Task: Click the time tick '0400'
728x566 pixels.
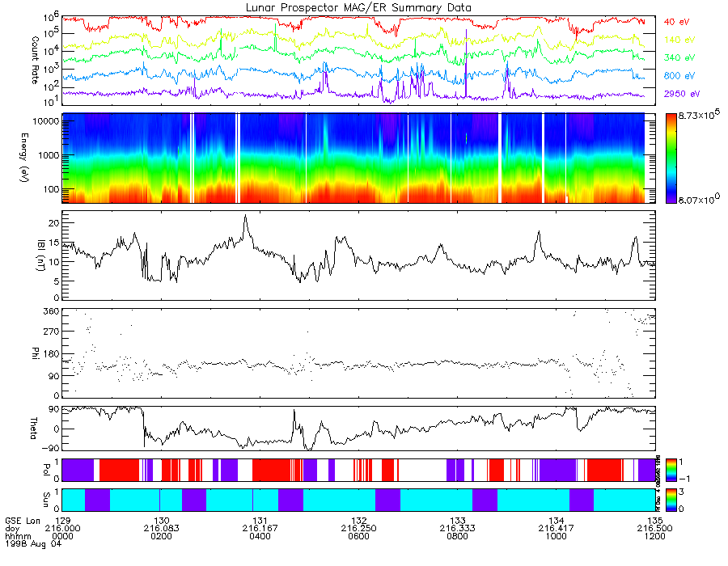Action: (260, 536)
